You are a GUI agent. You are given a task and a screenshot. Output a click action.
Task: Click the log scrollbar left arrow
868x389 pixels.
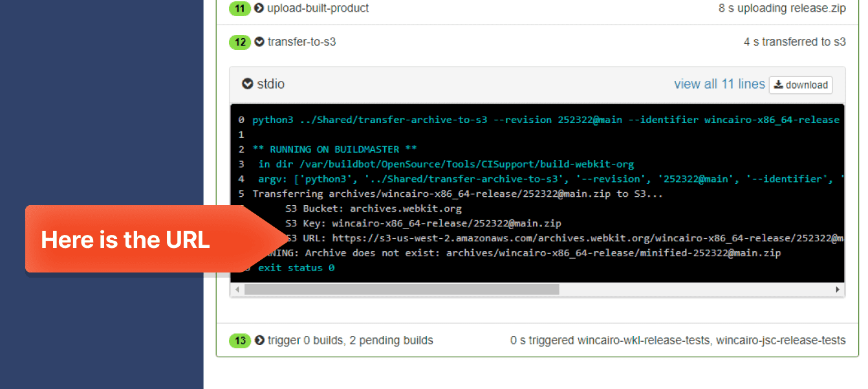pyautogui.click(x=237, y=289)
